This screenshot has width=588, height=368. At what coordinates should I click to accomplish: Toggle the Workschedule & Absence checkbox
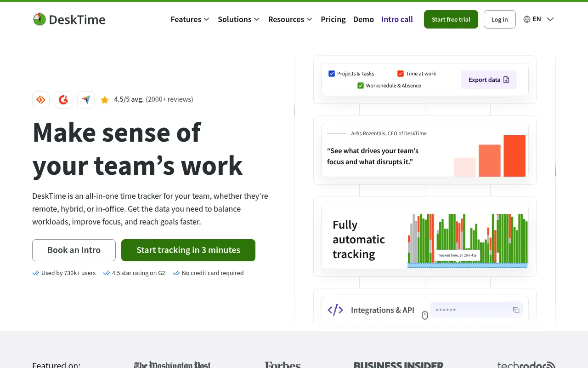click(361, 86)
